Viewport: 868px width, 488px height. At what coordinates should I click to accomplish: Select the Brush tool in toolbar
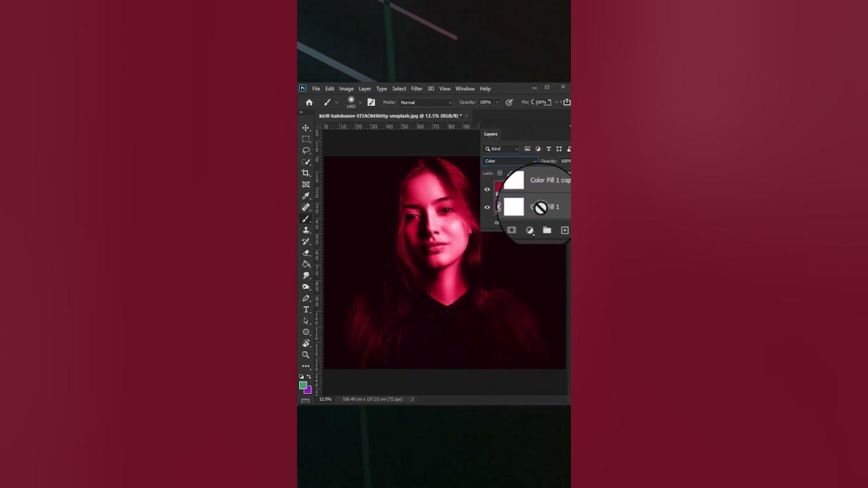306,219
